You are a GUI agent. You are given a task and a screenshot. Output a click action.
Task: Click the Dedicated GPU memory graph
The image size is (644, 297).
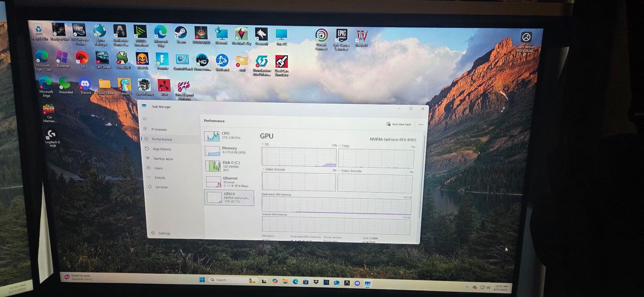coord(336,205)
